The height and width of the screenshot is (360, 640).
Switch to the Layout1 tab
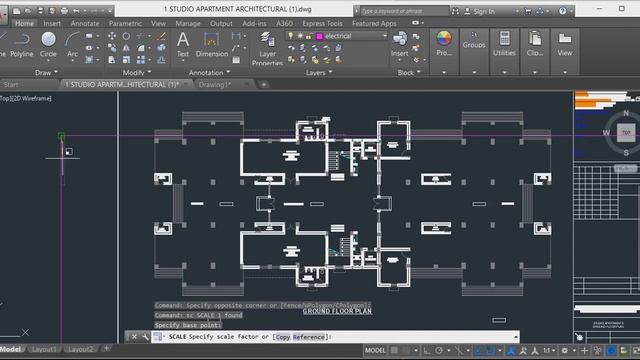[44, 349]
